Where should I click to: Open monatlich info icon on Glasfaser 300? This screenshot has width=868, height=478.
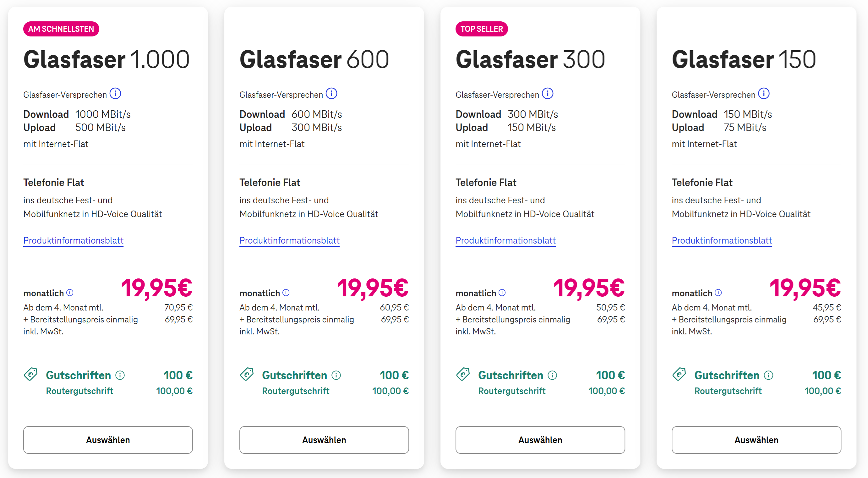(x=502, y=293)
